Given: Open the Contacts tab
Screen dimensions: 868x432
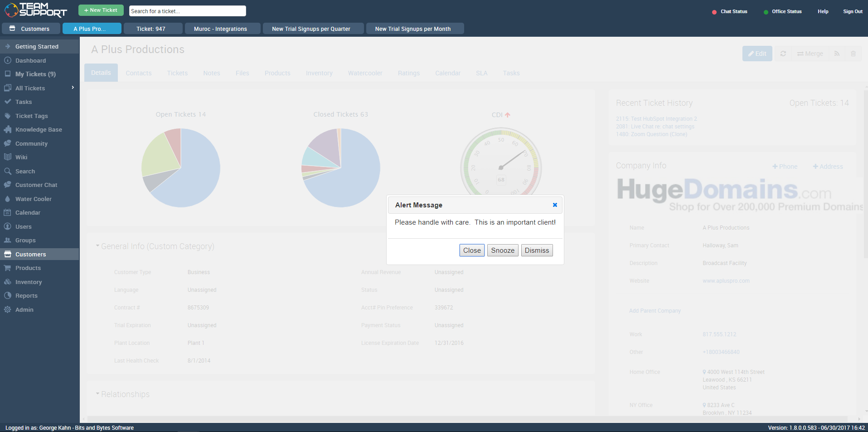Looking at the screenshot, I should pos(138,73).
